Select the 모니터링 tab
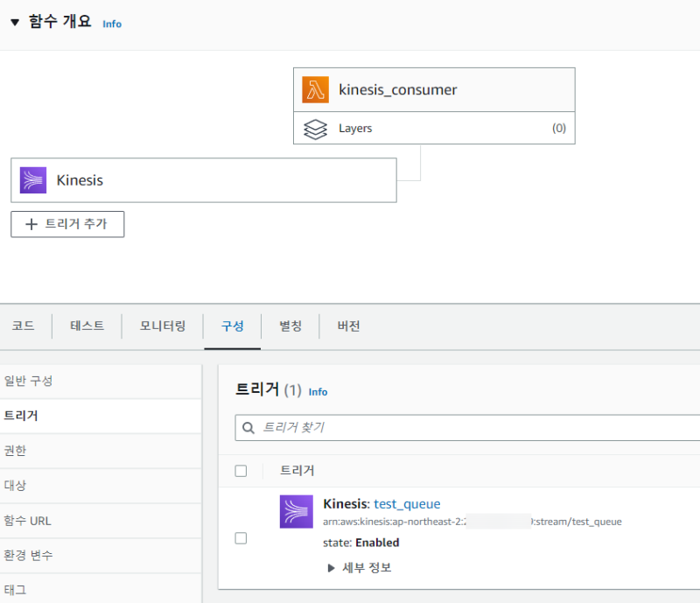This screenshot has width=700, height=603. coord(163,326)
